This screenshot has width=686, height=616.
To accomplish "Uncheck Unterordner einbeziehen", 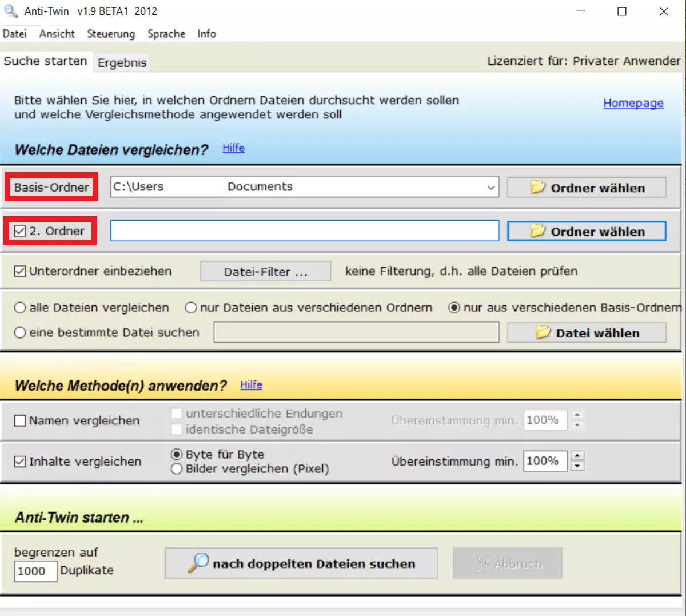I will coord(20,271).
